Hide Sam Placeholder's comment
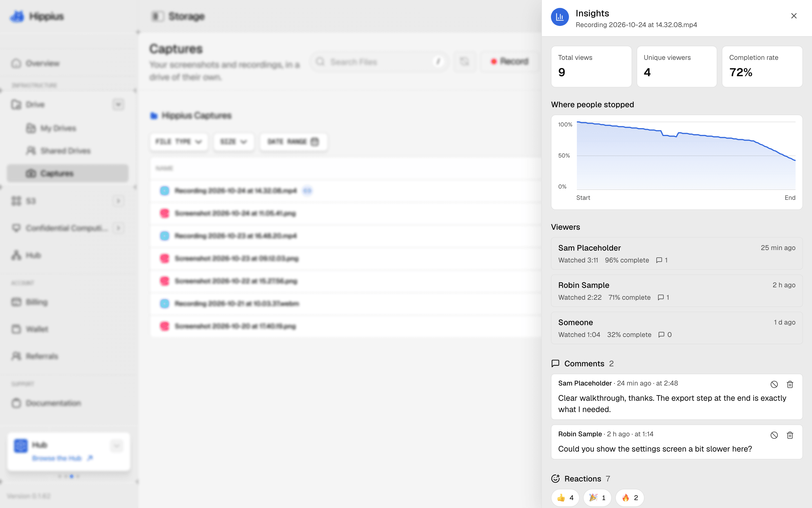812x508 pixels. (x=774, y=384)
